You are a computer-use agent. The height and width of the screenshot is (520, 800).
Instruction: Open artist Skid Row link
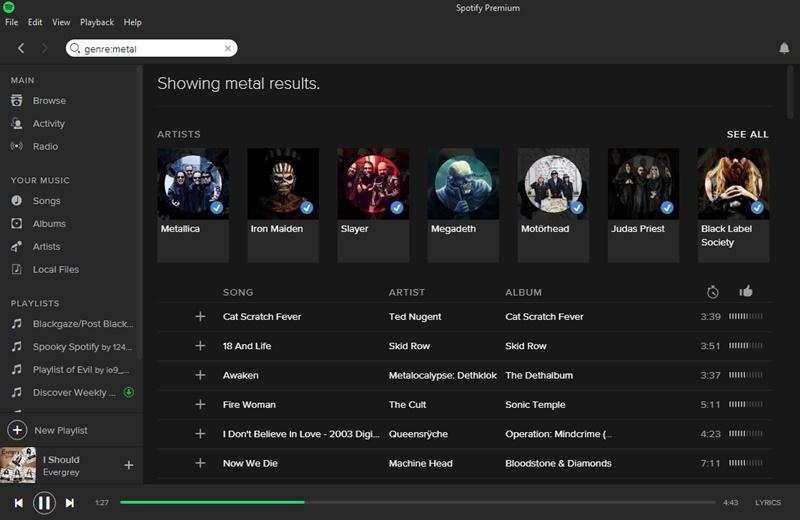[x=409, y=346]
